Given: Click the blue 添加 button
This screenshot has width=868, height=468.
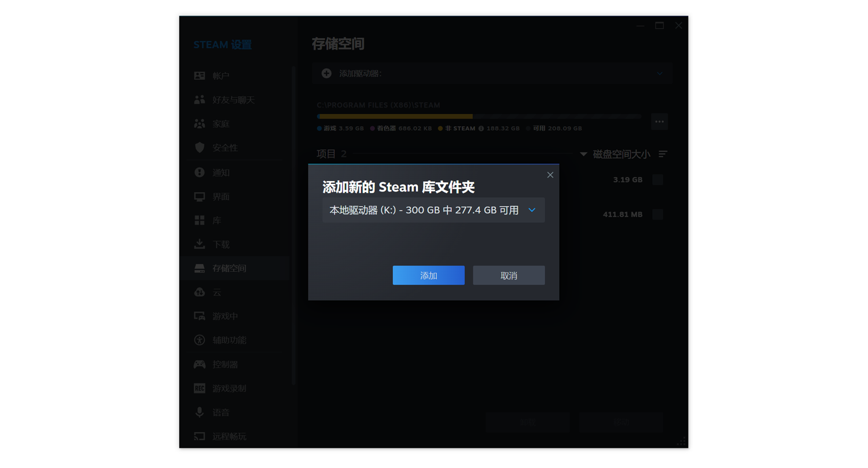Looking at the screenshot, I should (x=429, y=275).
